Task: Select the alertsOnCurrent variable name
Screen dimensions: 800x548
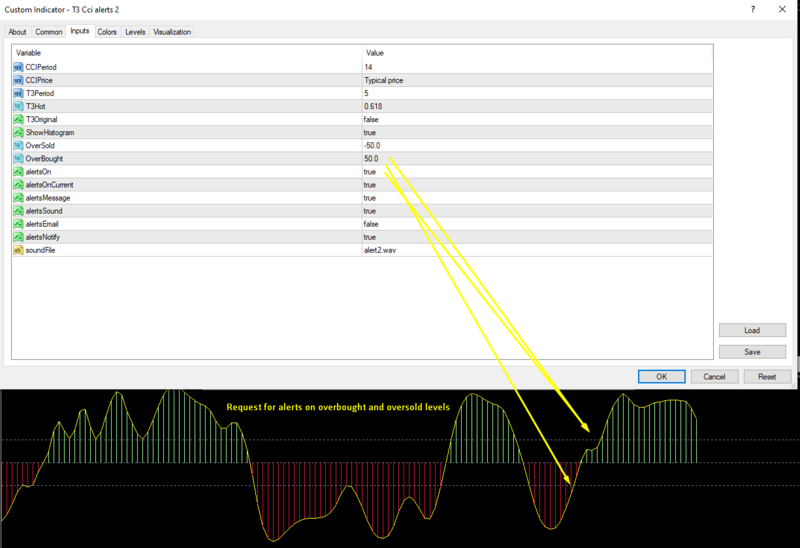Action: 49,185
